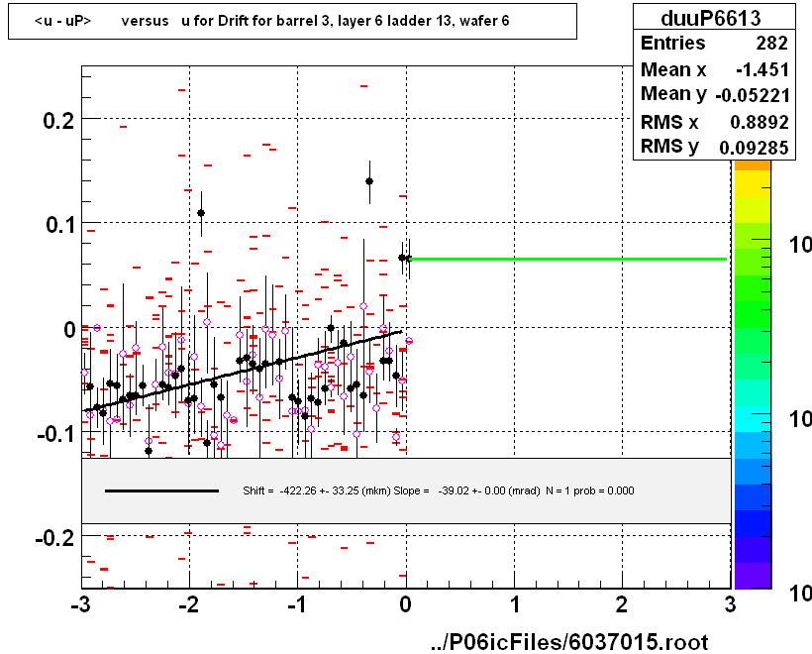Click the black data point near 0.14

(369, 181)
